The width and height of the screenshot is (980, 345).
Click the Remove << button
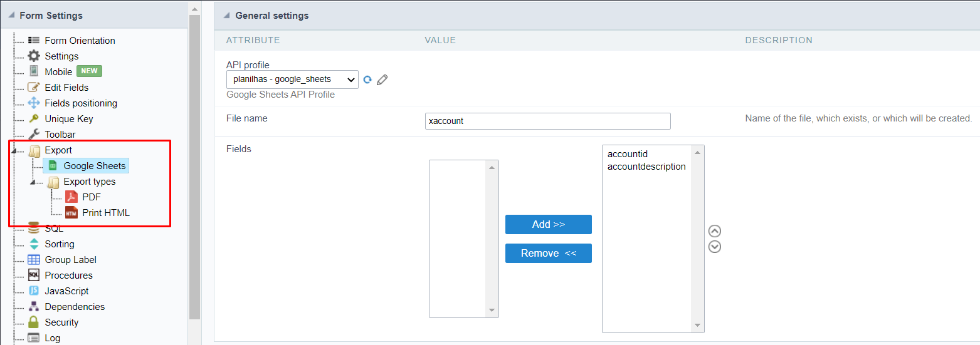click(x=549, y=253)
